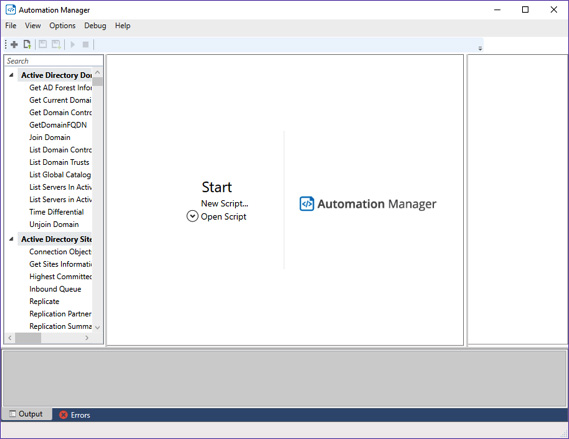Select Unjoin Domain item

point(54,224)
